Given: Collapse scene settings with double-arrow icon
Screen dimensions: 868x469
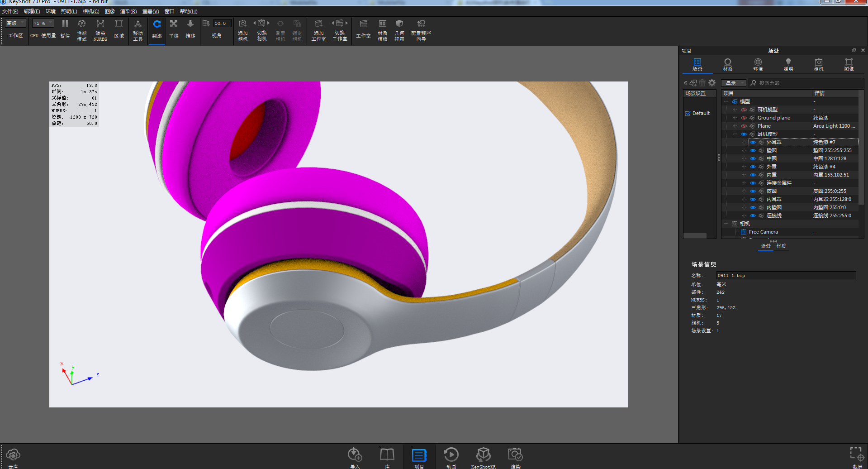Looking at the screenshot, I should click(686, 83).
